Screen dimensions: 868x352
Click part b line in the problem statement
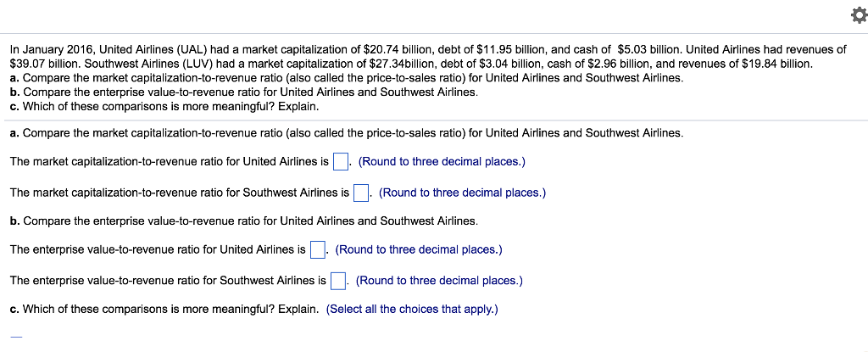click(243, 92)
